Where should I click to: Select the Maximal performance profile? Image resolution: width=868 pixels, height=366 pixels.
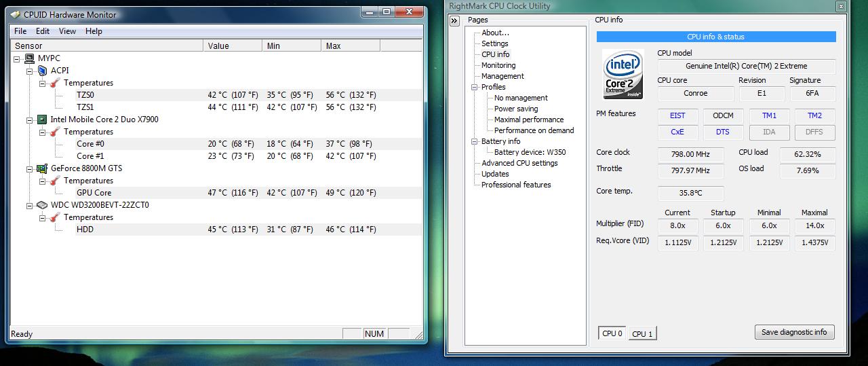tap(529, 120)
